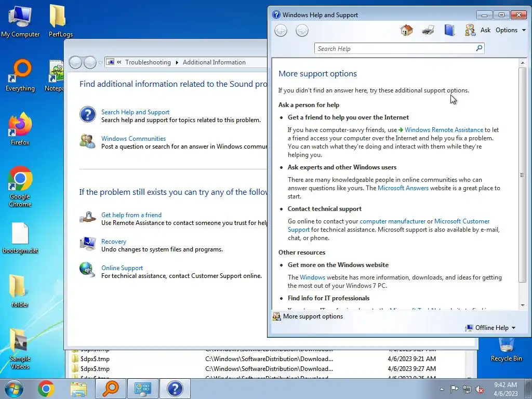Click the Print icon in Help
The width and height of the screenshot is (532, 399).
click(428, 30)
